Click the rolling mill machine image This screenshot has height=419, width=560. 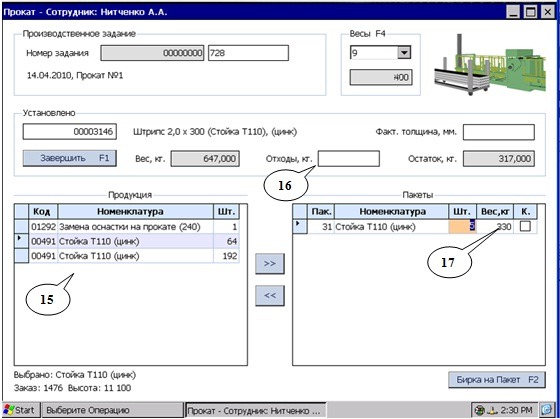point(490,64)
